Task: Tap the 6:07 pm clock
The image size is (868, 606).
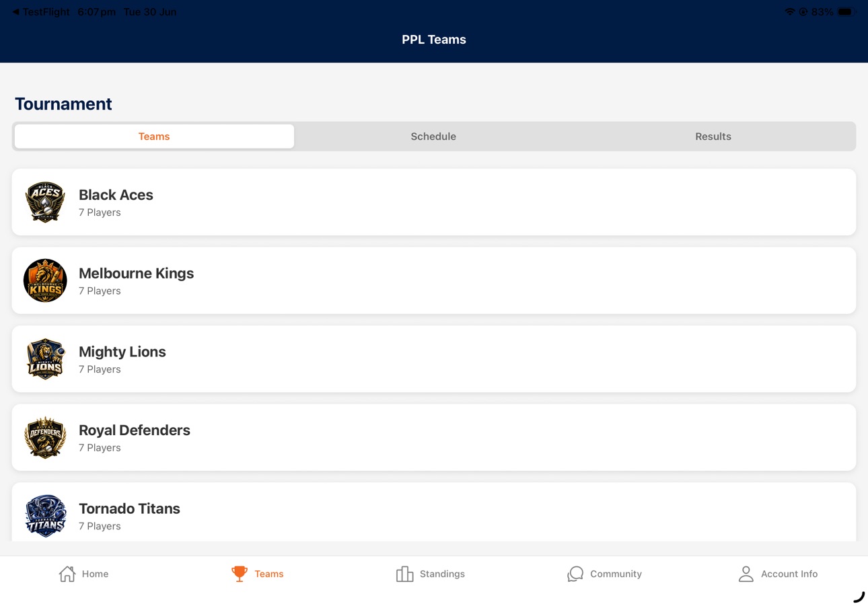Action: pos(96,11)
